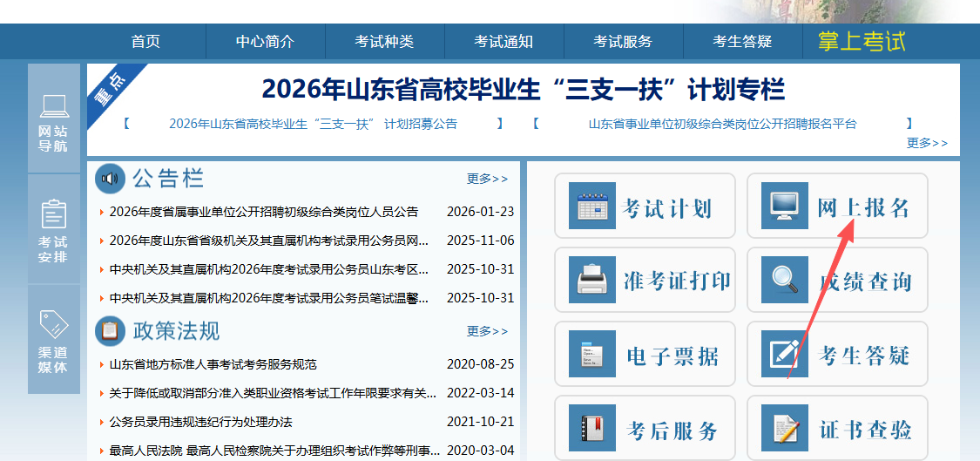Open 考试种类 menu item
Viewport: 980px width, 461px height.
pyautogui.click(x=384, y=42)
